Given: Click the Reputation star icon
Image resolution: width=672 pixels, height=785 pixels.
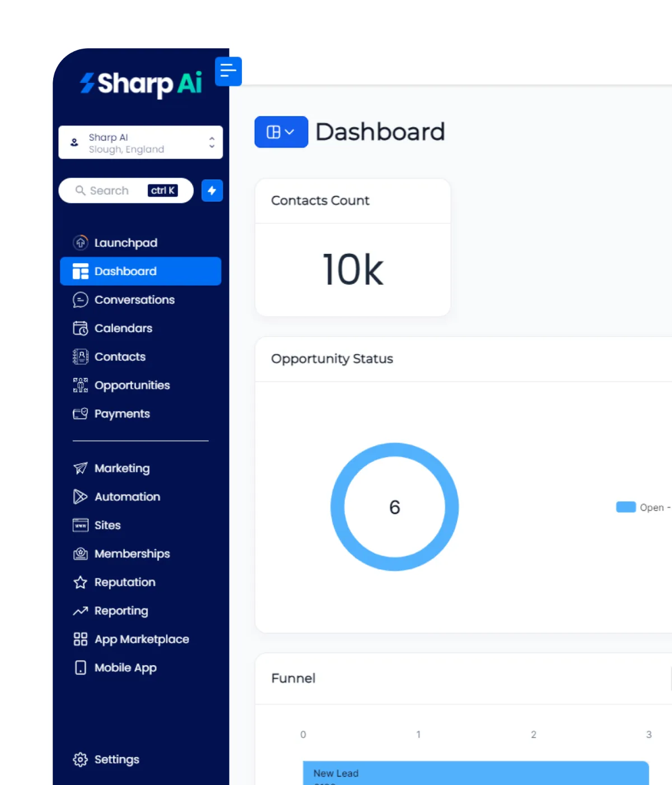Looking at the screenshot, I should point(81,583).
